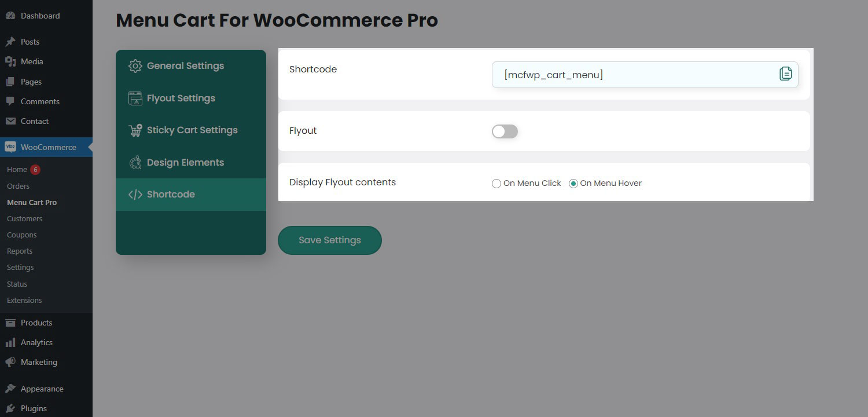
Task: Click the 'Flyout' setting label
Action: tap(303, 131)
